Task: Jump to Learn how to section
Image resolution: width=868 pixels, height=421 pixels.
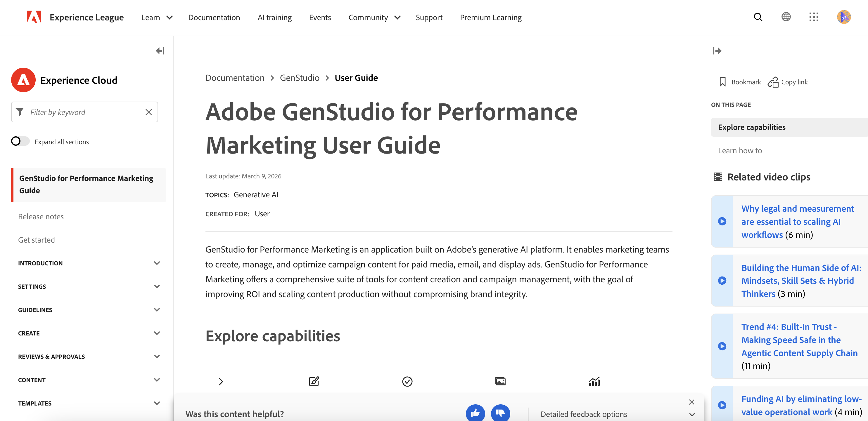Action: 740,151
